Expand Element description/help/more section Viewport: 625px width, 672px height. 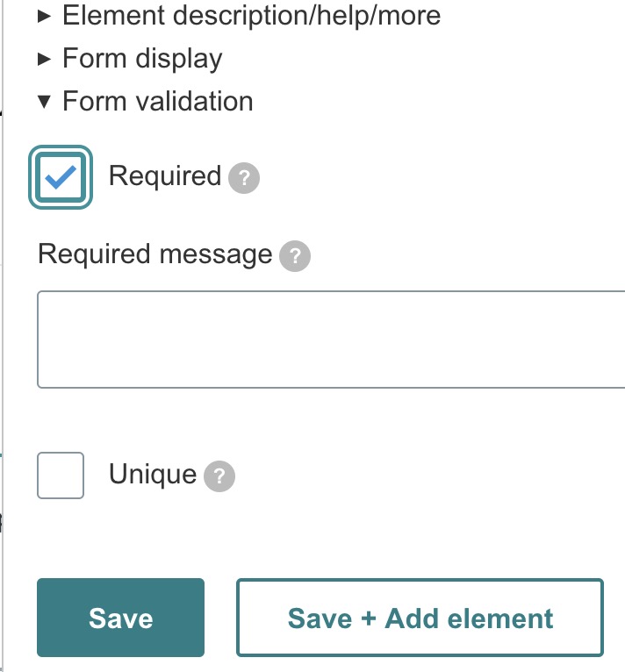[x=251, y=15]
